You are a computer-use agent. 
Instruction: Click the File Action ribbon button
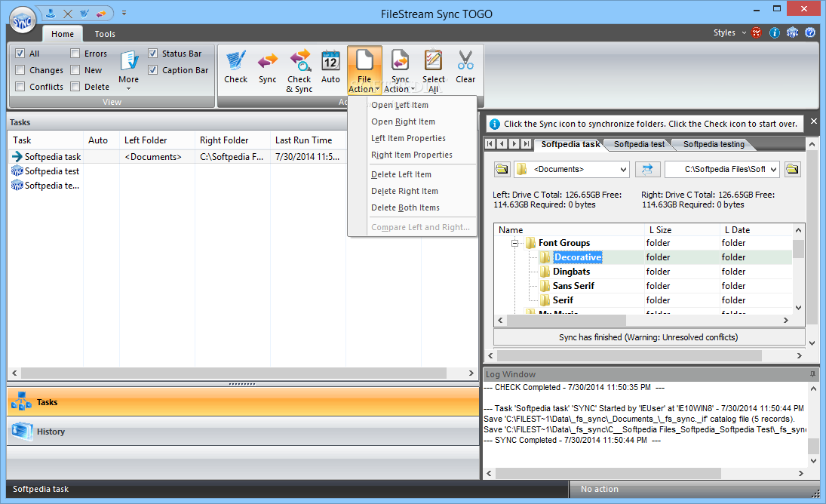tap(364, 71)
